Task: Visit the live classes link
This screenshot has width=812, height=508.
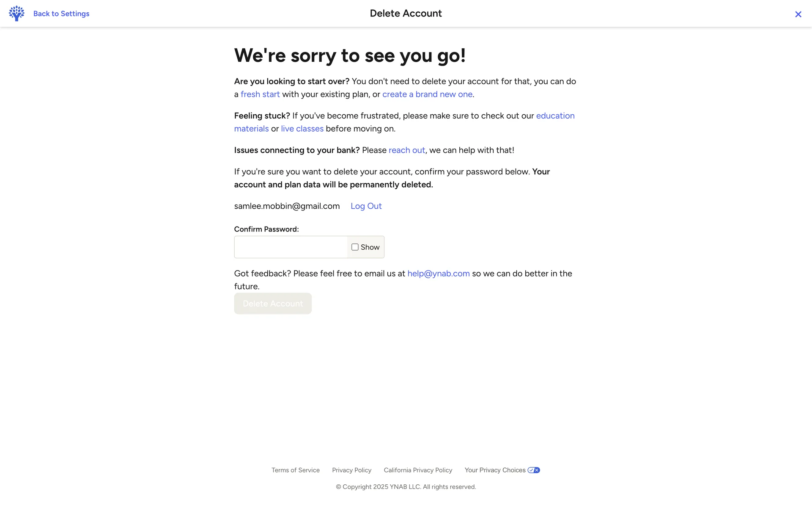Action: pyautogui.click(x=302, y=129)
